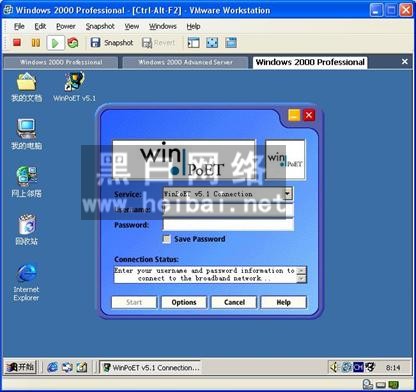Image resolution: width=416 pixels, height=392 pixels.
Task: Select the active Windows 2000 Professional tab
Action: point(310,62)
